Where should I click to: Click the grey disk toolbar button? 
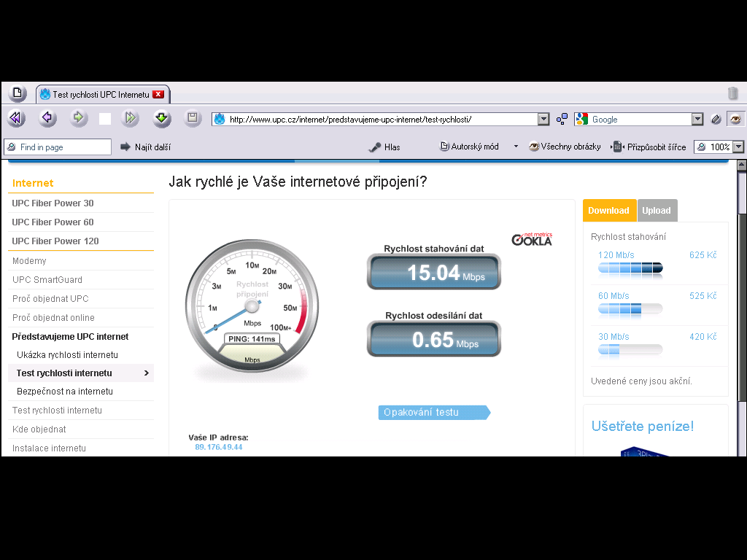click(x=193, y=118)
